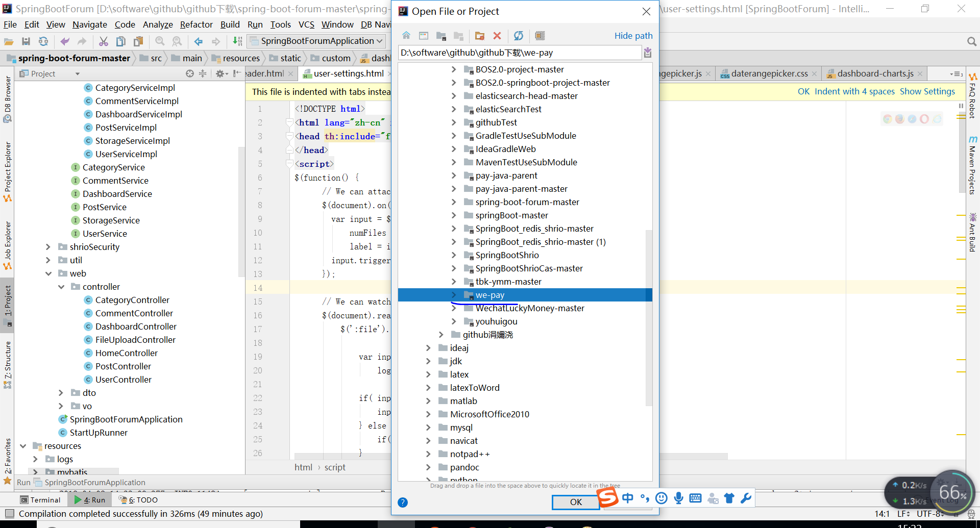Click Show Settings link in notification
Image resolution: width=980 pixels, height=528 pixels.
point(927,91)
